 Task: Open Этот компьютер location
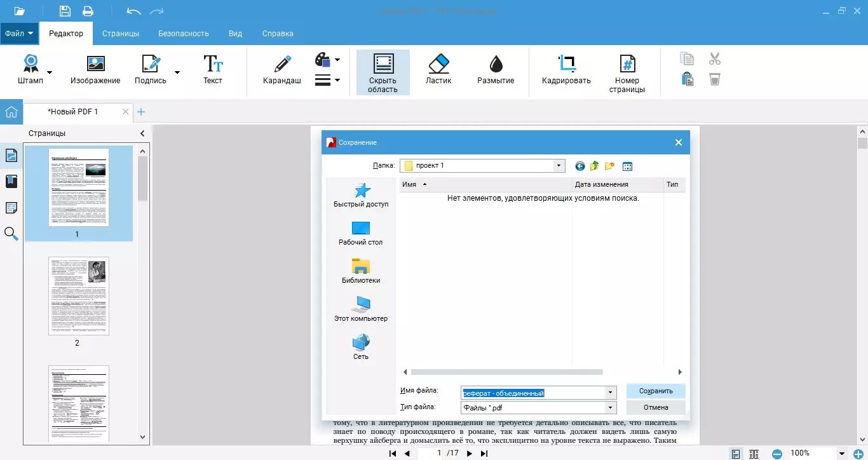(361, 310)
